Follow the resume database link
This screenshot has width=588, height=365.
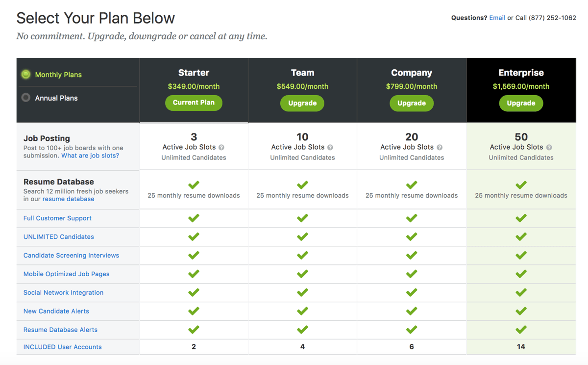tap(68, 199)
